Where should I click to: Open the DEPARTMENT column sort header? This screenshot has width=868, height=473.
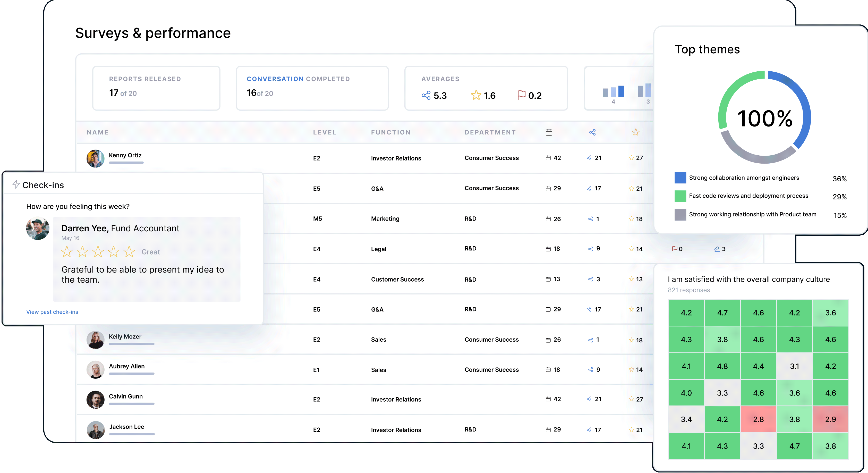point(490,132)
